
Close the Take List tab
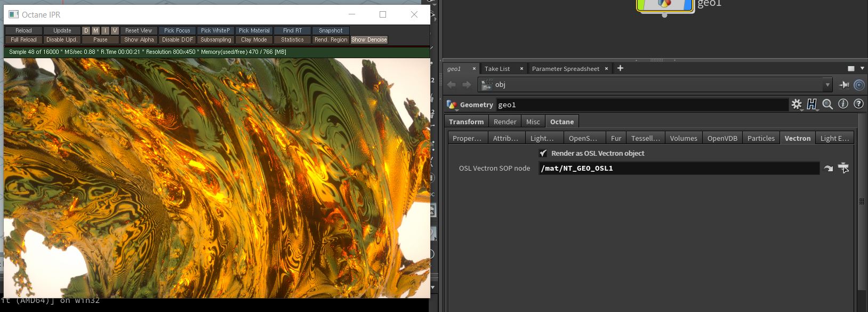521,69
